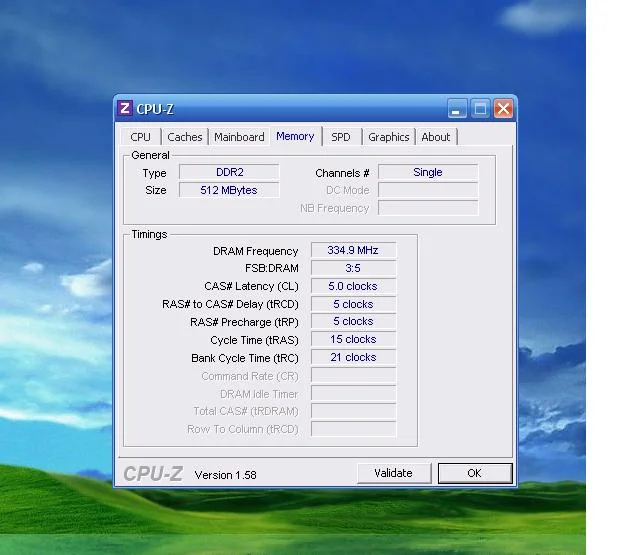Open the Caches tab

(x=184, y=137)
